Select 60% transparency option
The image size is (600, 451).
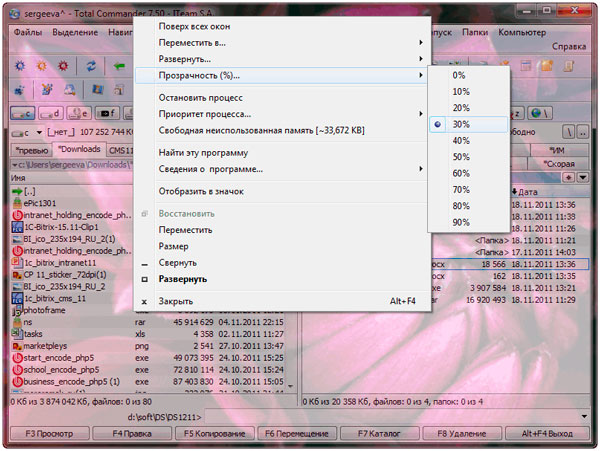point(469,173)
